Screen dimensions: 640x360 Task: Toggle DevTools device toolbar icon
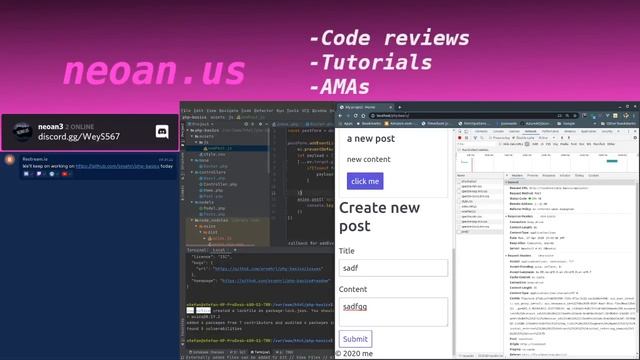coord(467,131)
